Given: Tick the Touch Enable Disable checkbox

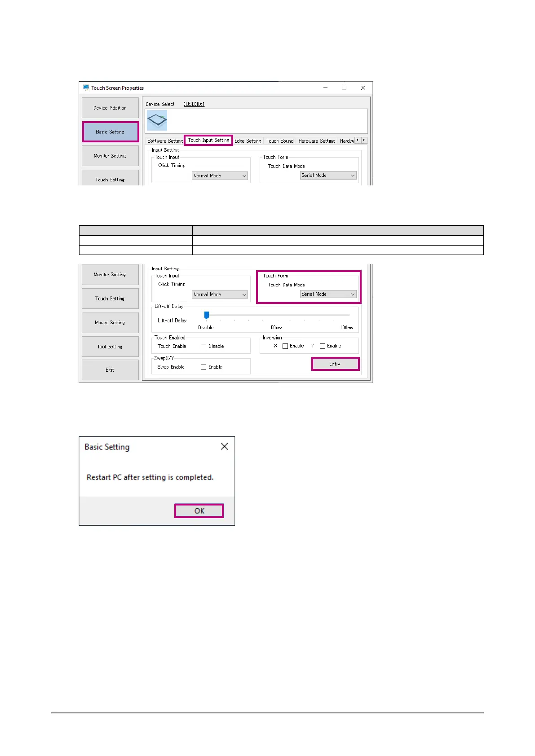Looking at the screenshot, I should tap(203, 347).
